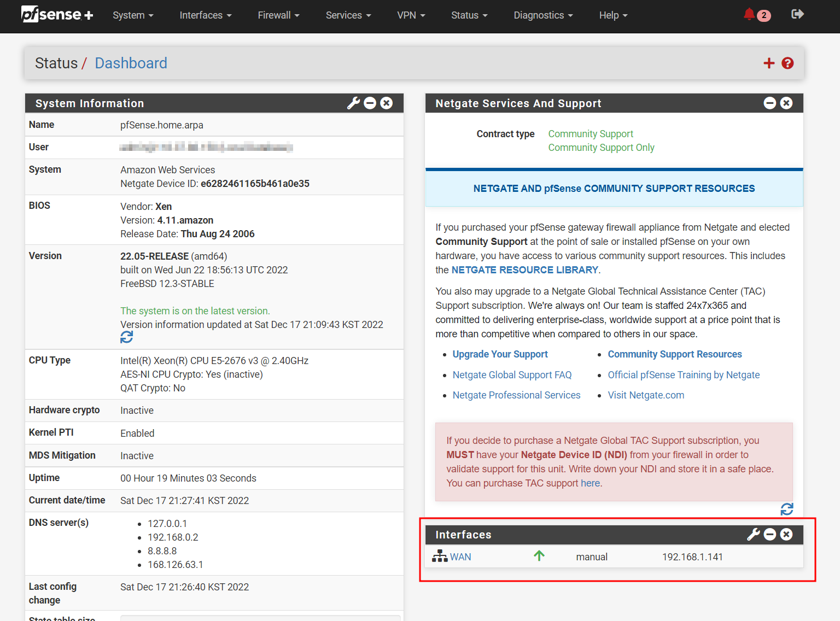Image resolution: width=840 pixels, height=621 pixels.
Task: Click the blurred User field value
Action: [206, 147]
